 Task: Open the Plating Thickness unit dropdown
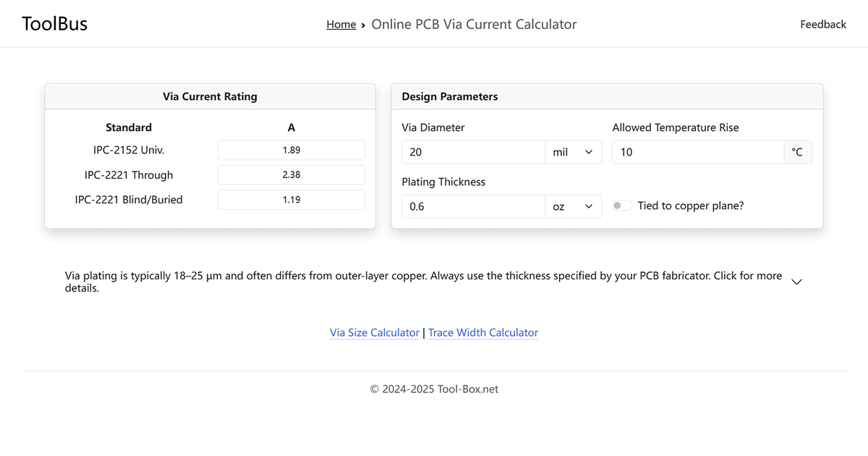point(573,206)
